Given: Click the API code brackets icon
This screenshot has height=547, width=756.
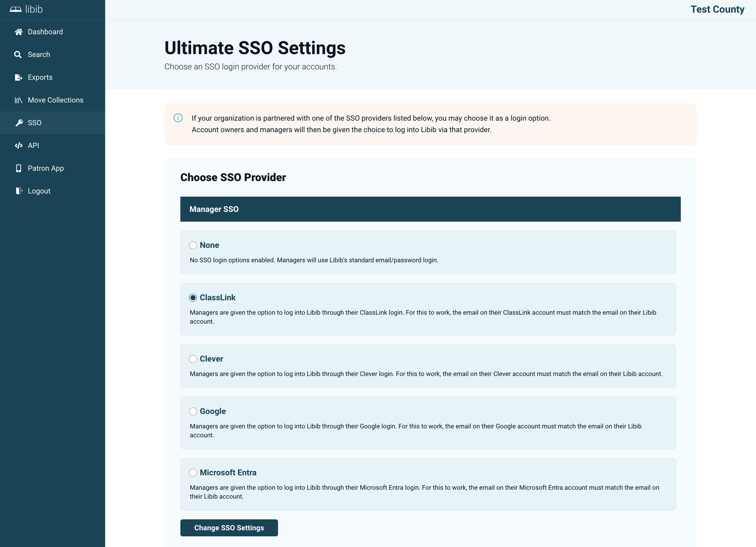Looking at the screenshot, I should tap(19, 146).
